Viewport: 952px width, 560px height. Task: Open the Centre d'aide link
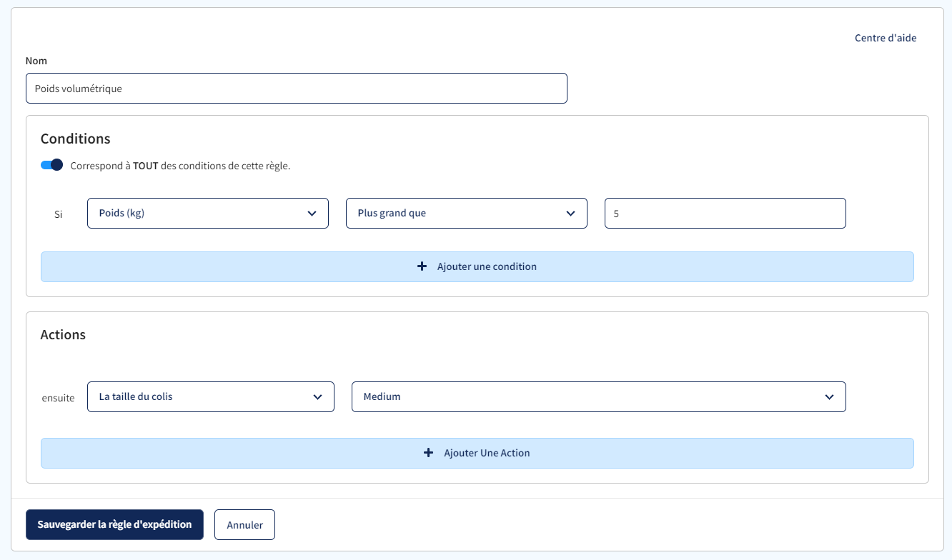click(886, 38)
